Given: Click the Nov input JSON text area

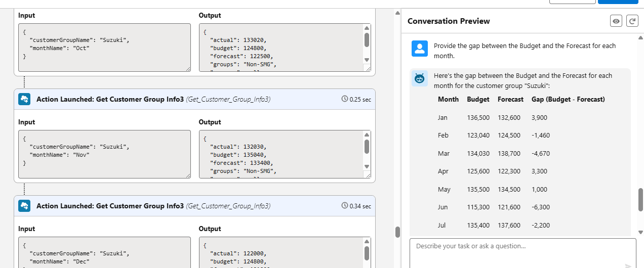Looking at the screenshot, I should pos(104,154).
